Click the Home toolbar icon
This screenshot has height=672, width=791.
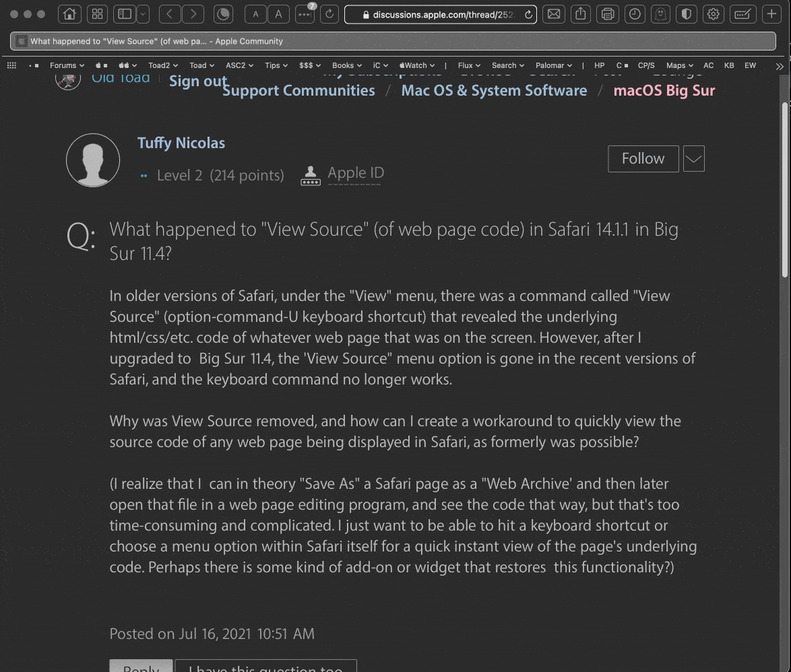pyautogui.click(x=69, y=14)
